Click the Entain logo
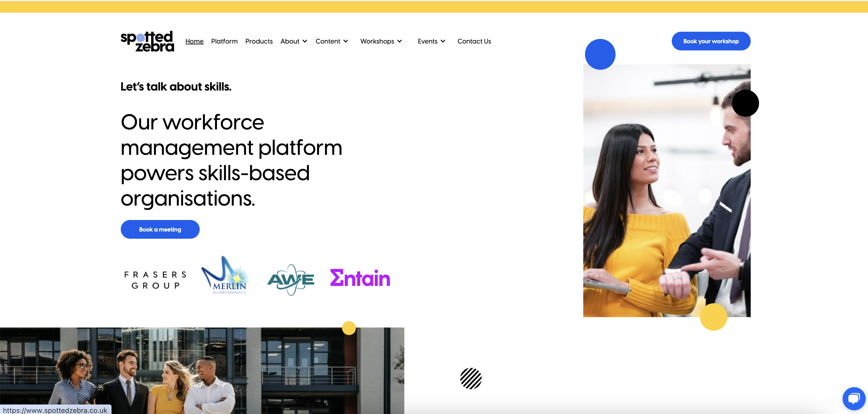 (360, 278)
